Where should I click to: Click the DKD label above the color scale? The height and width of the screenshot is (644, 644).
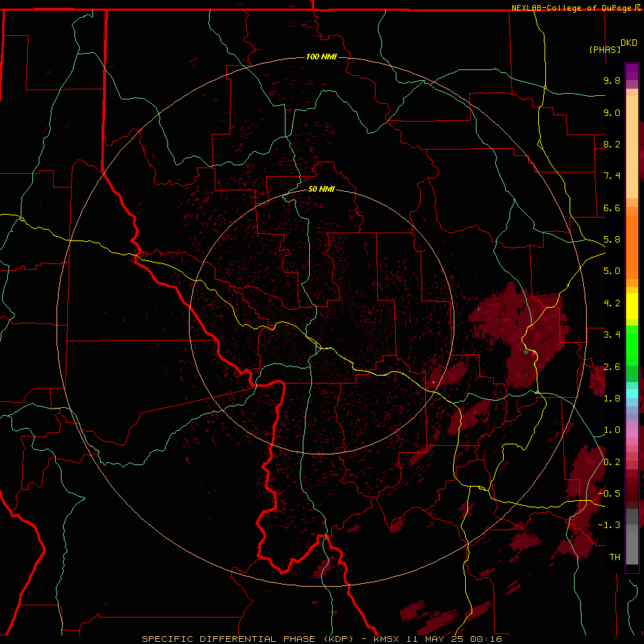click(629, 43)
